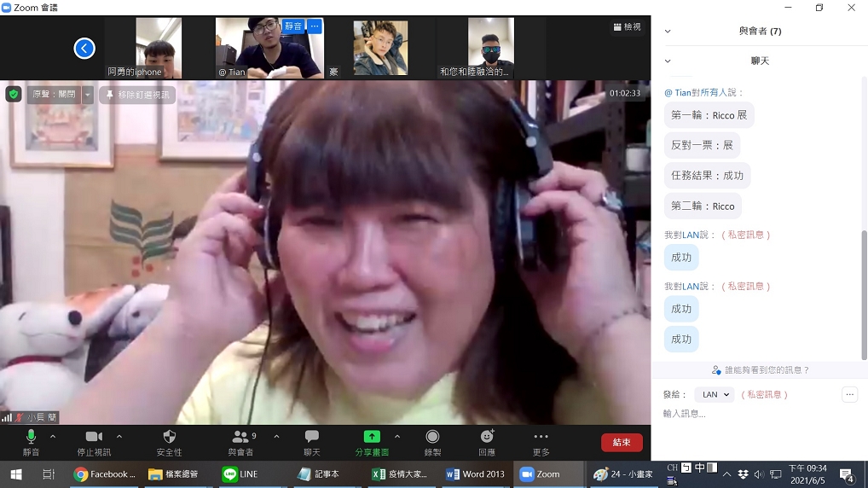Viewport: 868px width, 488px height.
Task: Open File Explorer 檔案總管 taskbar item
Action: [x=173, y=474]
